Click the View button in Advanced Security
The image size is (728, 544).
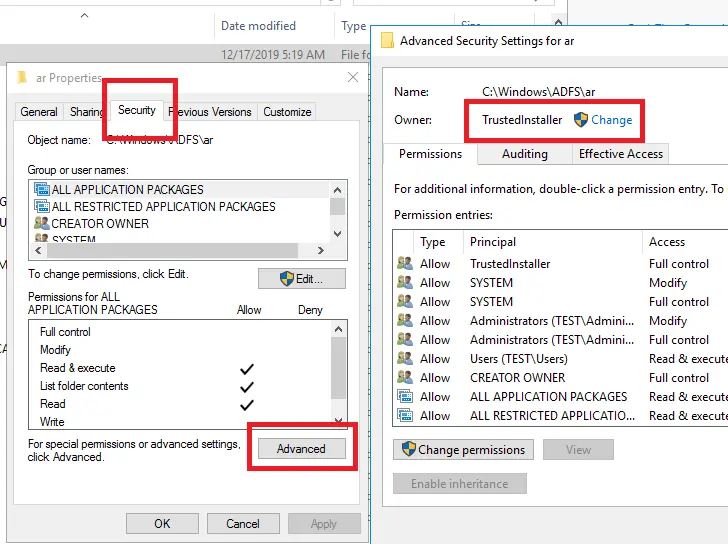pyautogui.click(x=578, y=450)
